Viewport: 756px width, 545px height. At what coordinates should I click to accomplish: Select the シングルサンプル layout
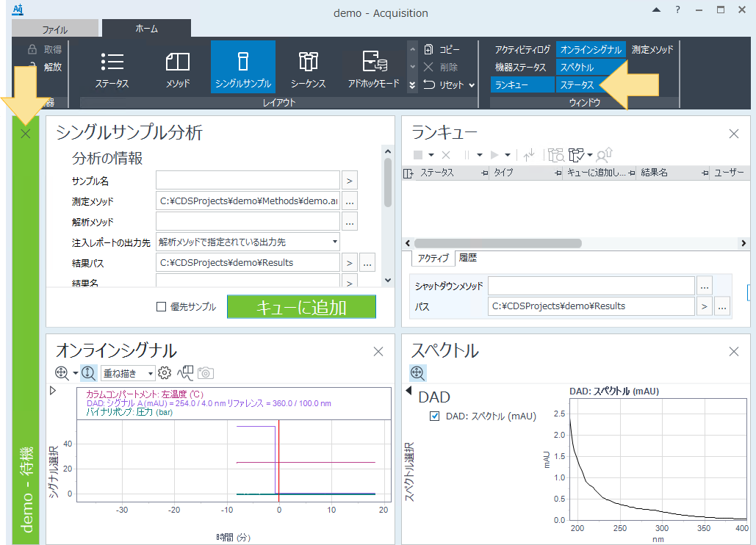(243, 68)
